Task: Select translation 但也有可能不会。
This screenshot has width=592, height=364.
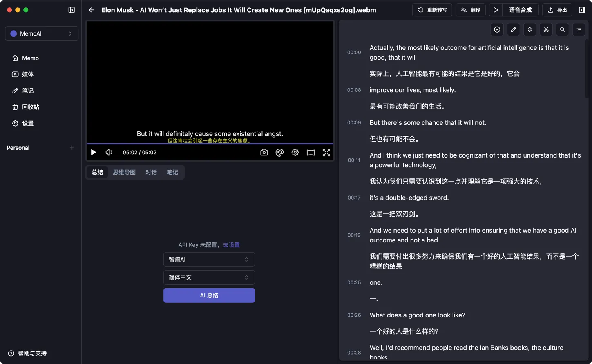Action: [x=395, y=139]
